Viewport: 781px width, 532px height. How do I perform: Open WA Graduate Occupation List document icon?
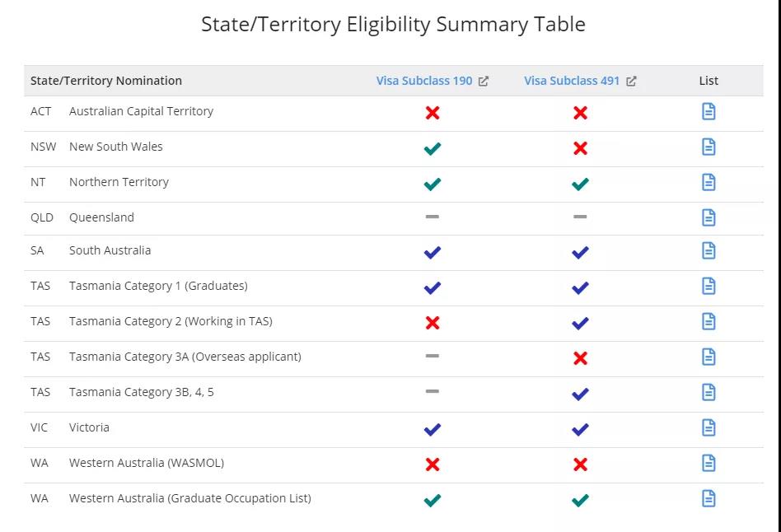click(x=709, y=498)
